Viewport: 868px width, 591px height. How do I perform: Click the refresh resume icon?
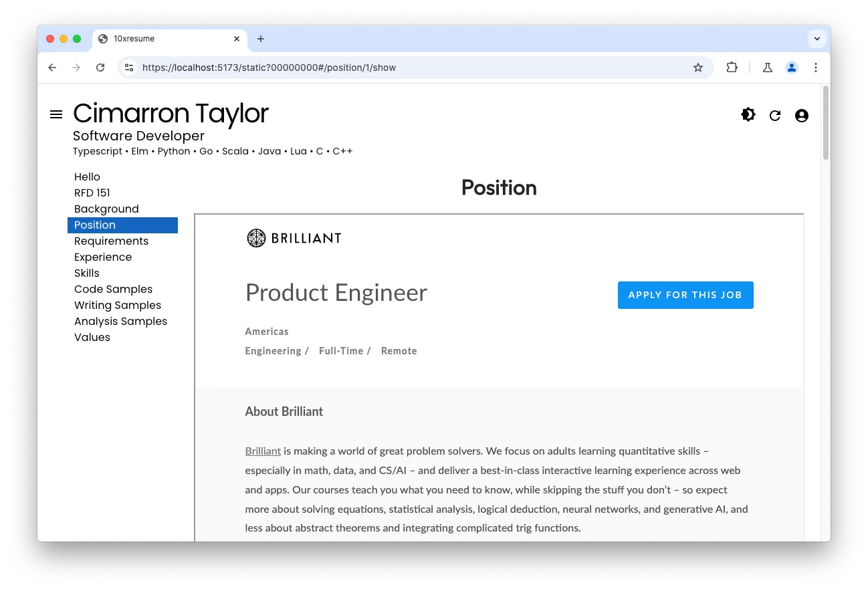775,115
